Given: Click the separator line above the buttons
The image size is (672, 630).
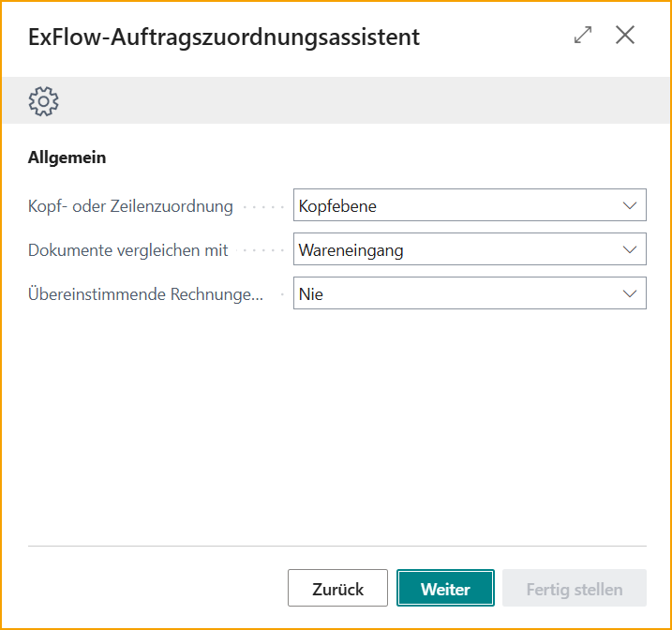Looking at the screenshot, I should pos(337,546).
